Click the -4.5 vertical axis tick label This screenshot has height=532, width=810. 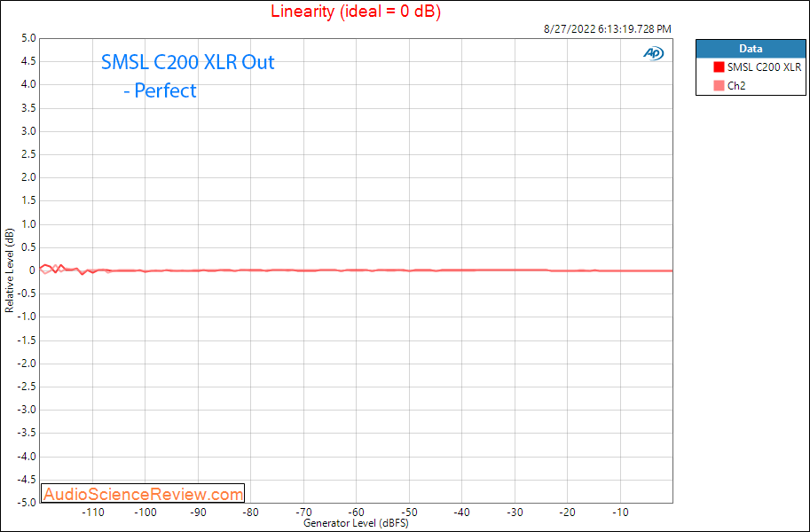click(x=27, y=480)
